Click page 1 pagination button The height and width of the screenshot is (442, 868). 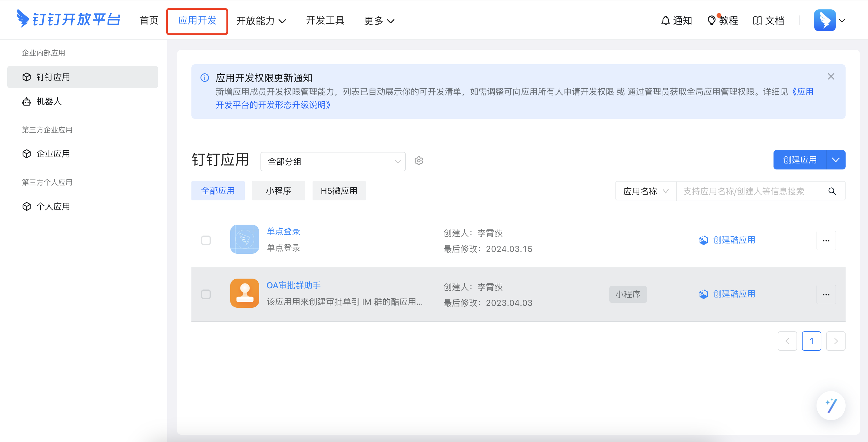pyautogui.click(x=811, y=341)
